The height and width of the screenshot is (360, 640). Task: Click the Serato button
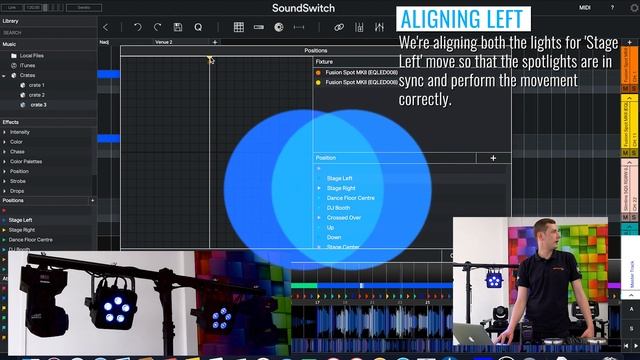tap(84, 7)
